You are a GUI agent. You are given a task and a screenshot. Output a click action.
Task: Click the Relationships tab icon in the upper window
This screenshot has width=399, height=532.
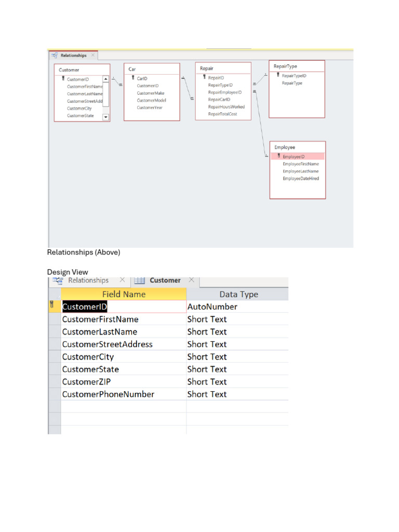(55, 55)
